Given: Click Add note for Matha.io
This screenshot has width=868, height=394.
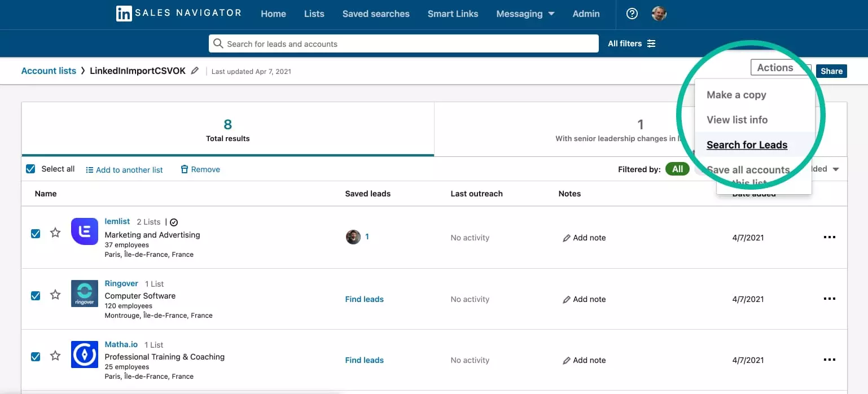Looking at the screenshot, I should click(x=584, y=360).
